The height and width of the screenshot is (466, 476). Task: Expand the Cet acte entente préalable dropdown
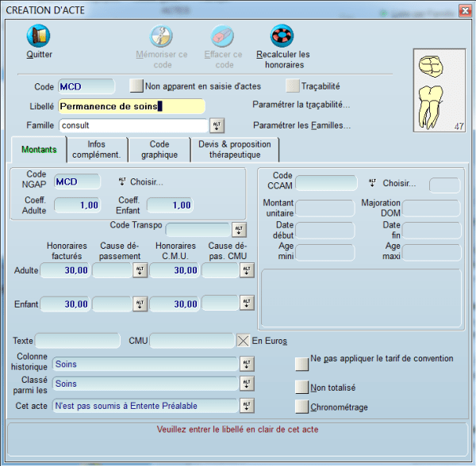pyautogui.click(x=246, y=406)
